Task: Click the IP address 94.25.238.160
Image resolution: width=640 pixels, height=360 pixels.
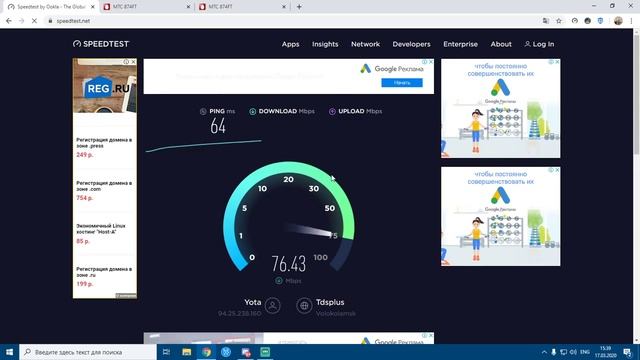Action: (x=240, y=313)
